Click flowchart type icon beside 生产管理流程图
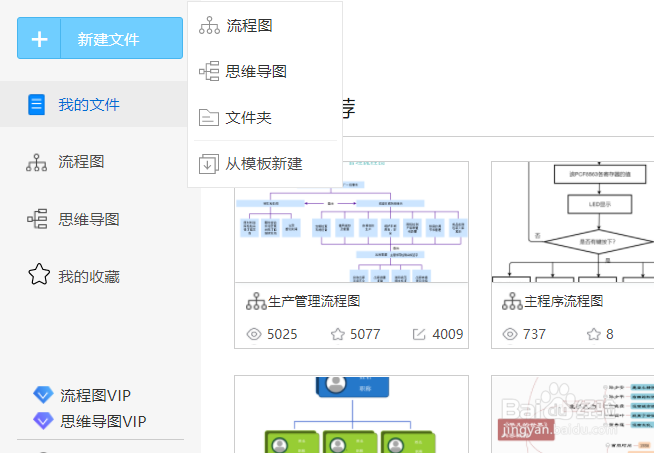This screenshot has width=654, height=453. [256, 301]
